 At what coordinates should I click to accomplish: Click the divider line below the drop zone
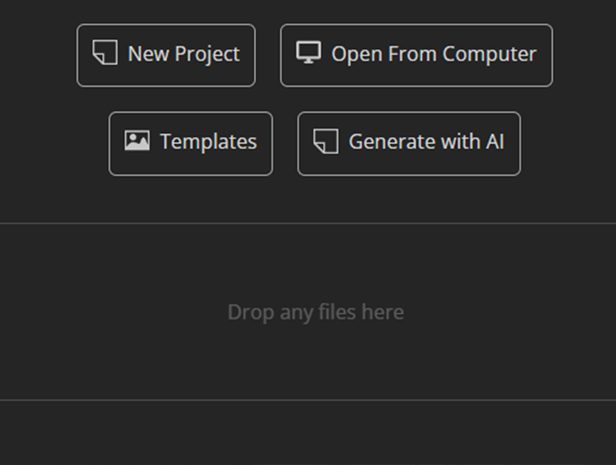point(308,400)
